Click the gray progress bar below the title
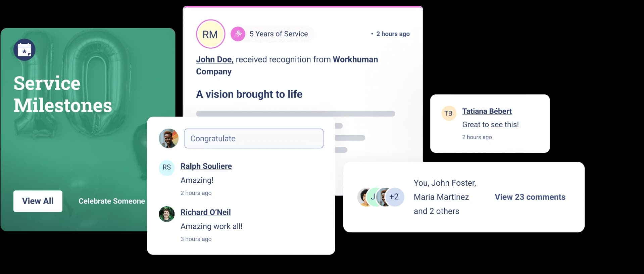Image resolution: width=644 pixels, height=274 pixels. [x=295, y=113]
